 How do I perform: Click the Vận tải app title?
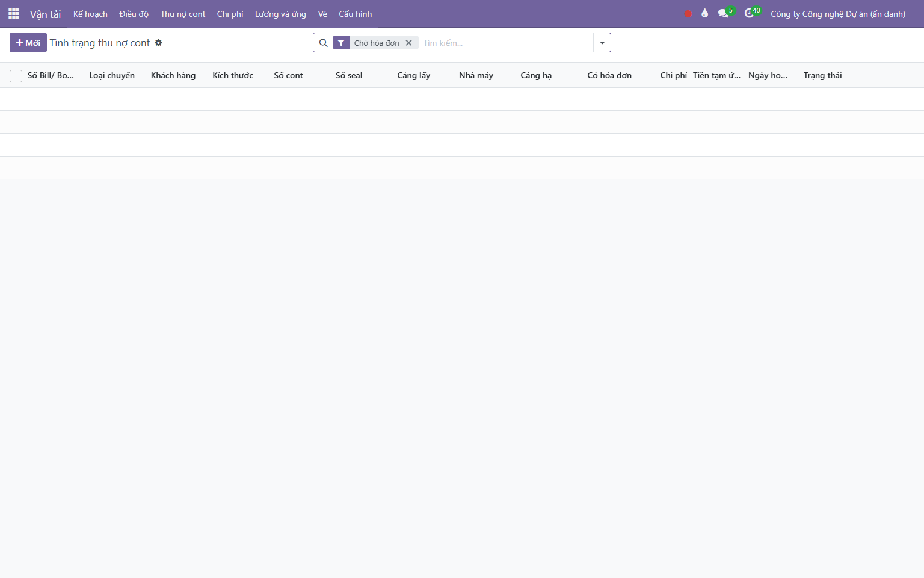pyautogui.click(x=45, y=14)
